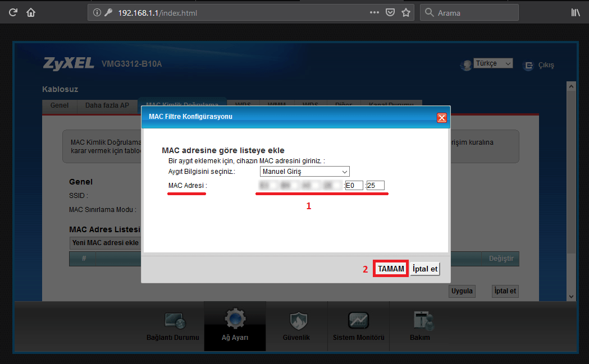This screenshot has width=589, height=364.
Task: Click MAC address field containing 25
Action: pos(375,186)
